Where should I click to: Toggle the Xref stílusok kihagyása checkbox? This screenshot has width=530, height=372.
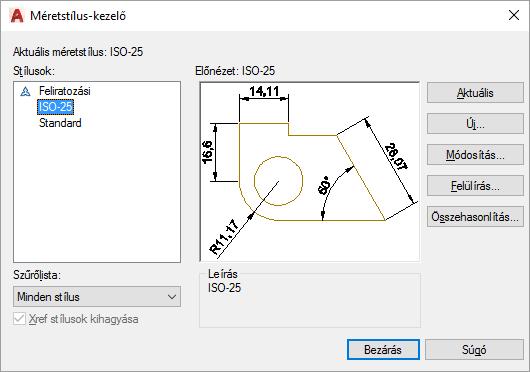[x=20, y=319]
